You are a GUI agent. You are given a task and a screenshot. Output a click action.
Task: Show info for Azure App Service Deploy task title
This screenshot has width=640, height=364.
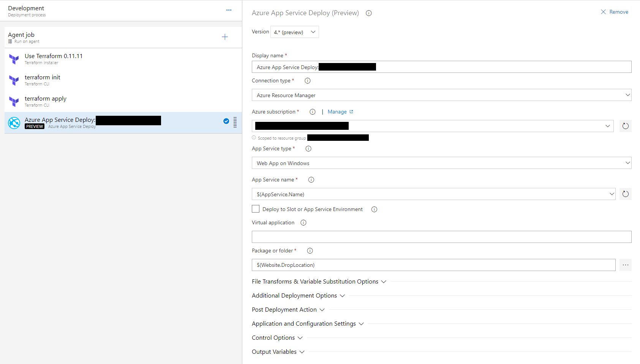click(x=369, y=13)
